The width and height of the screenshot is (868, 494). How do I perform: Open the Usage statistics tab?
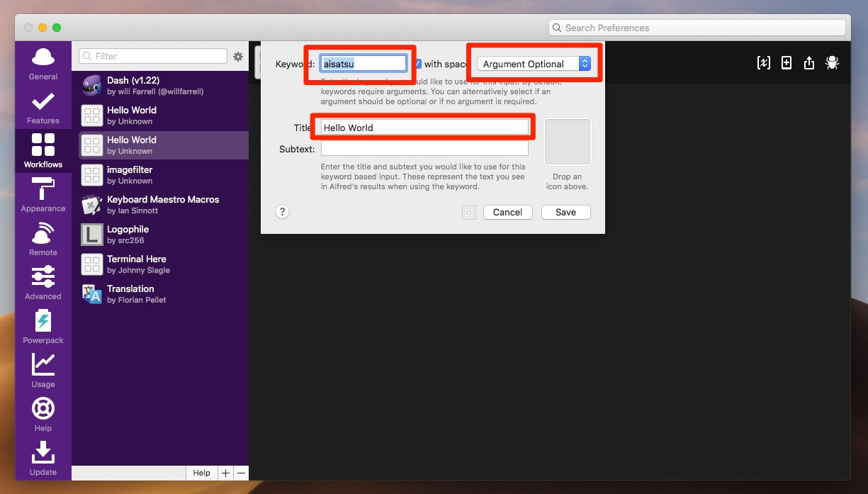[x=43, y=371]
